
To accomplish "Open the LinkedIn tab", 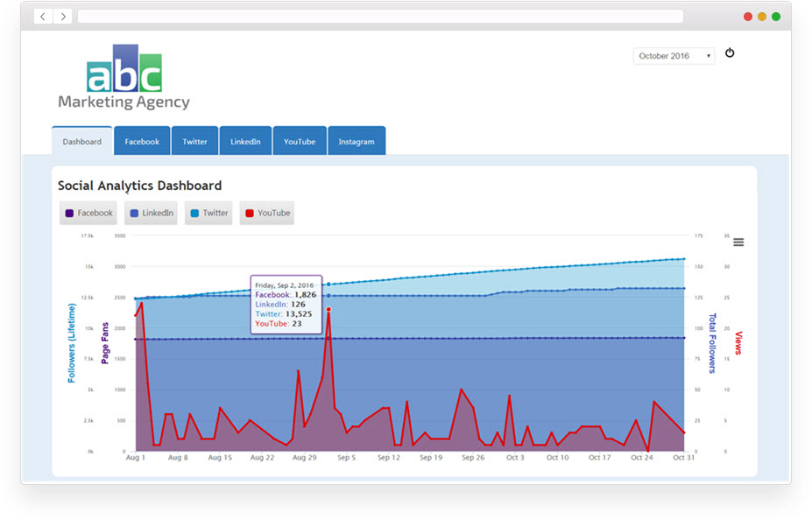I will click(245, 142).
